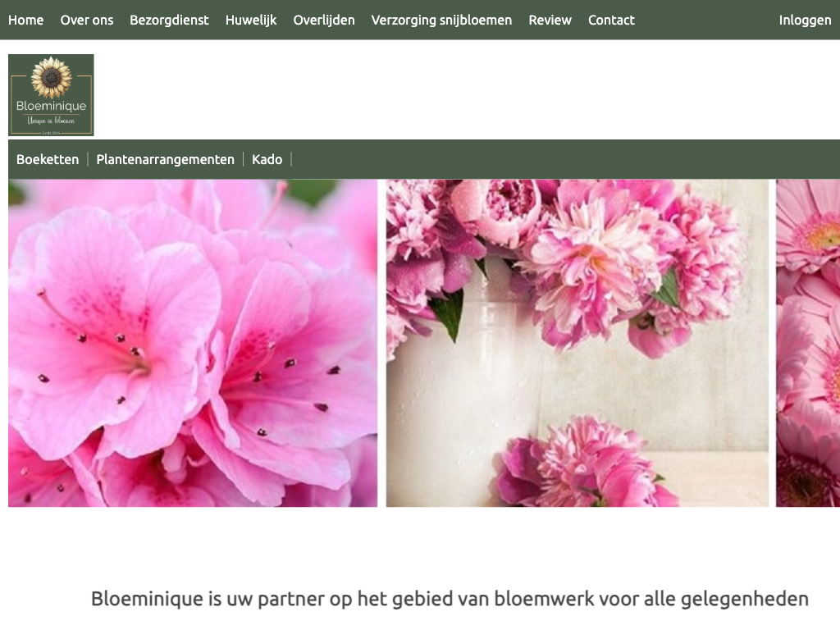Click Inloggen to sign in
Image resolution: width=840 pixels, height=630 pixels.
coord(806,20)
